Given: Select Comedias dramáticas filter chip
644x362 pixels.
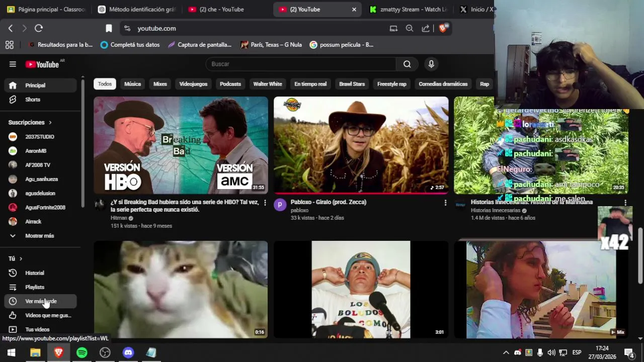Looking at the screenshot, I should pyautogui.click(x=443, y=84).
